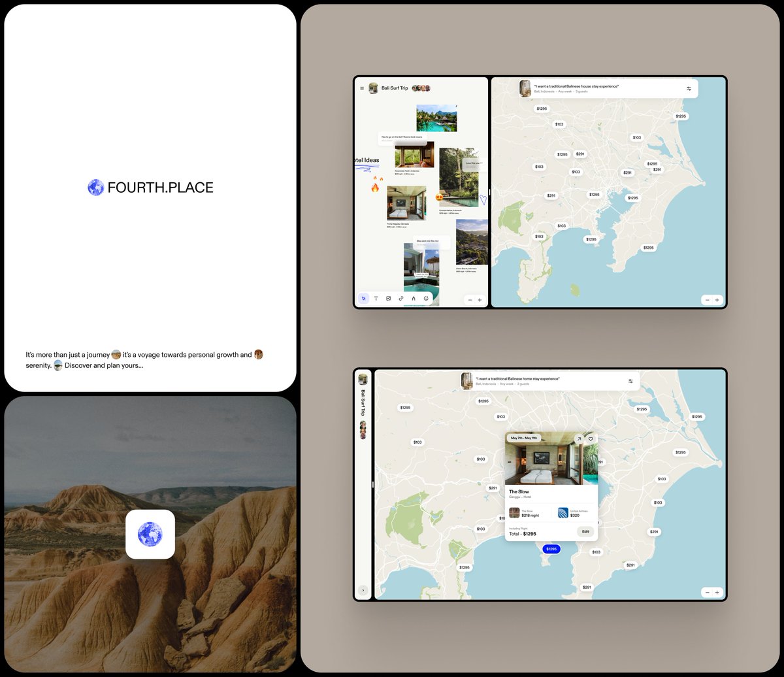Viewport: 784px width, 677px height.
Task: Expand the collapsed Bali Surf Trip sidebar
Action: click(363, 590)
